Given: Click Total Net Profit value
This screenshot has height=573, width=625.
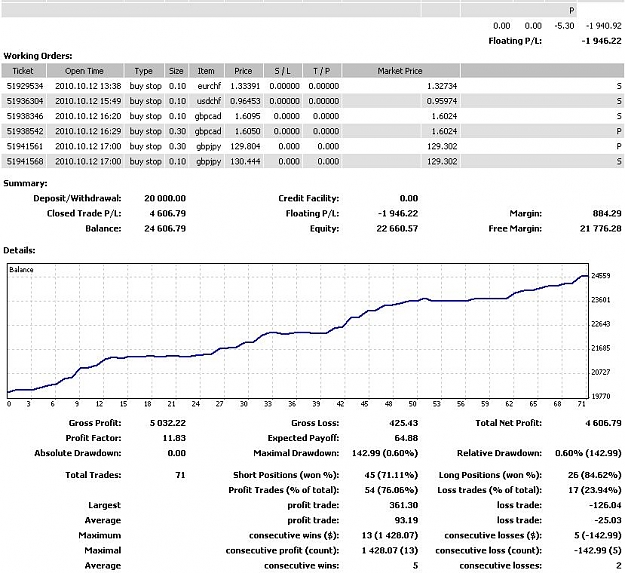Looking at the screenshot, I should (603, 423).
